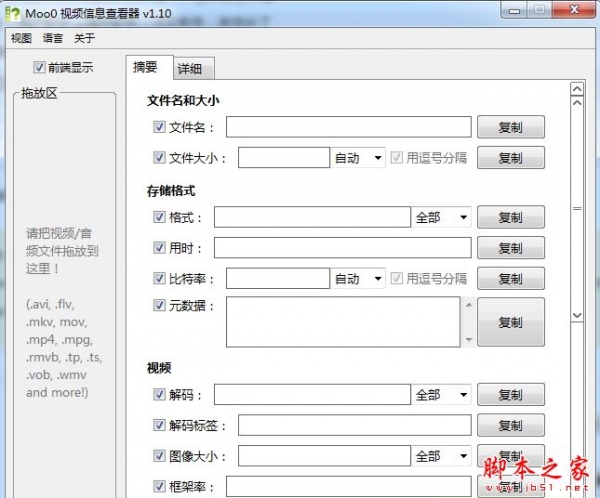This screenshot has width=600, height=498.
Task: Copy the 解码标签 value with 复制
Action: point(511,425)
